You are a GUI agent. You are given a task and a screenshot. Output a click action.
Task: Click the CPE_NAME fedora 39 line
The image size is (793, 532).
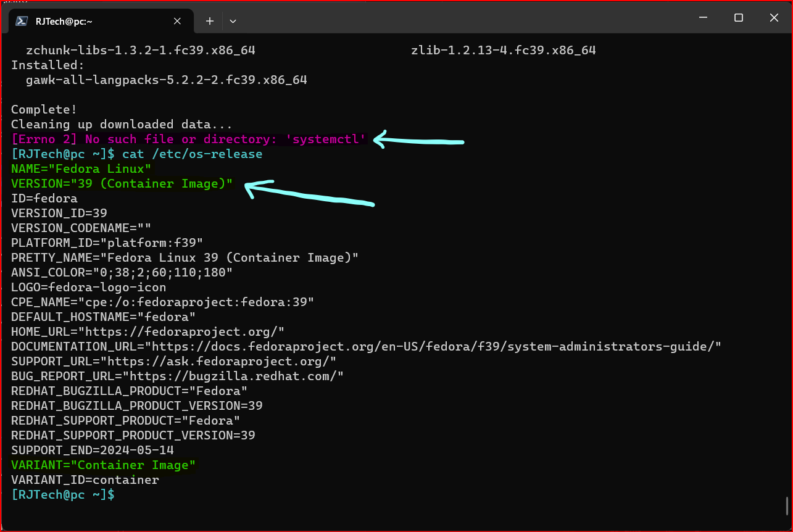162,302
